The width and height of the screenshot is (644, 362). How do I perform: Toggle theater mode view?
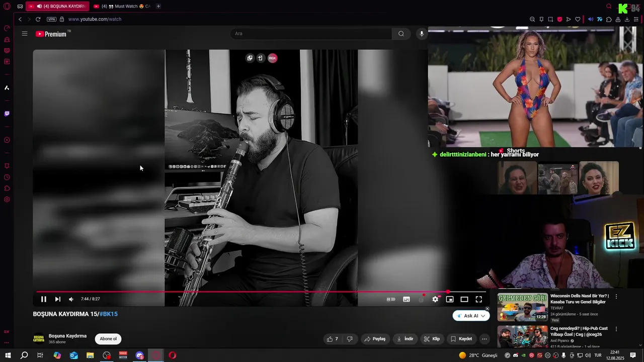[464, 299]
